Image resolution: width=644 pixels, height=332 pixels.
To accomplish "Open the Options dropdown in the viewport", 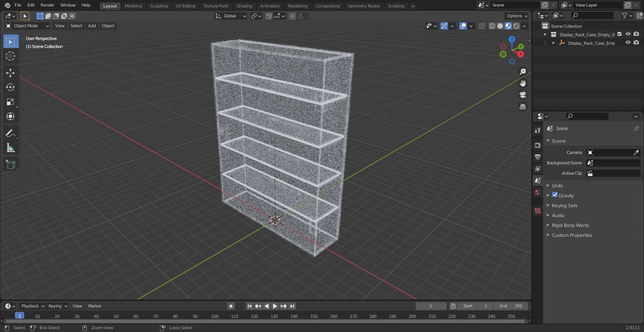I will click(x=517, y=16).
